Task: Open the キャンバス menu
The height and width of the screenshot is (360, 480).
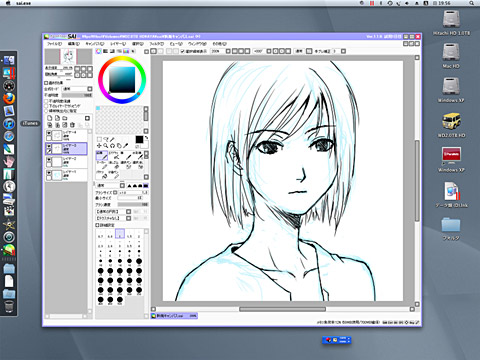Action: (95, 44)
